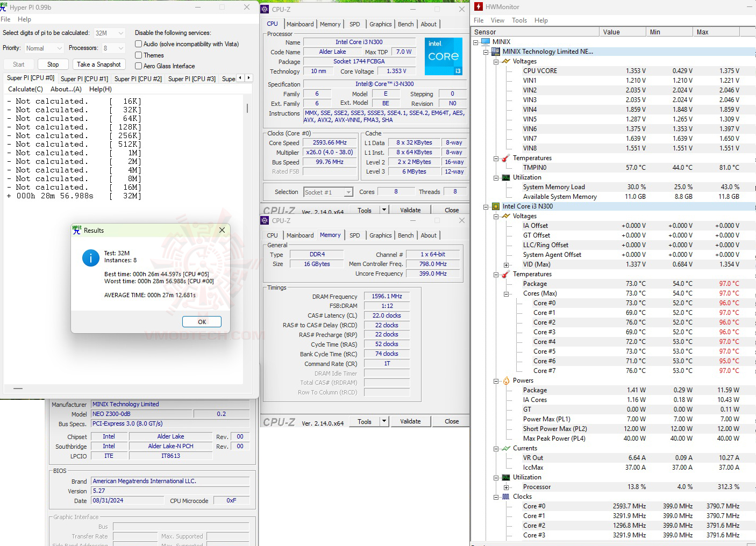This screenshot has width=756, height=546.
Task: Collapse the Intel Core i3 N300 node
Action: pyautogui.click(x=486, y=206)
